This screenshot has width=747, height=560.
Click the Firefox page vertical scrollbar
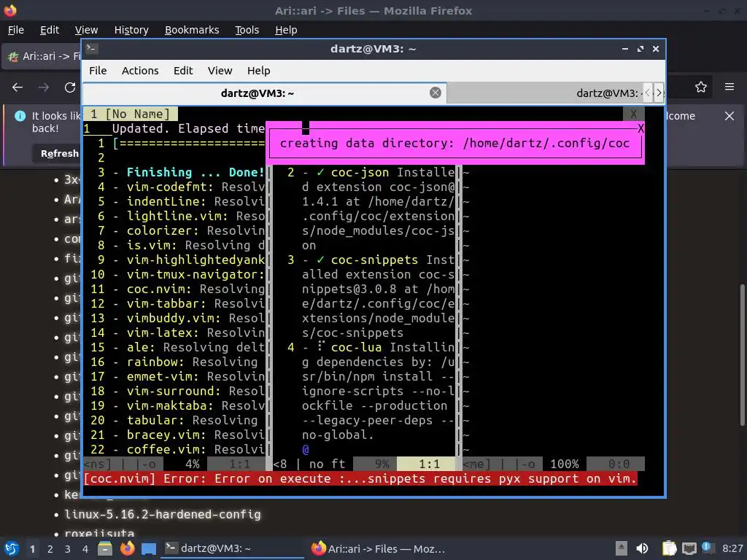pos(742,355)
